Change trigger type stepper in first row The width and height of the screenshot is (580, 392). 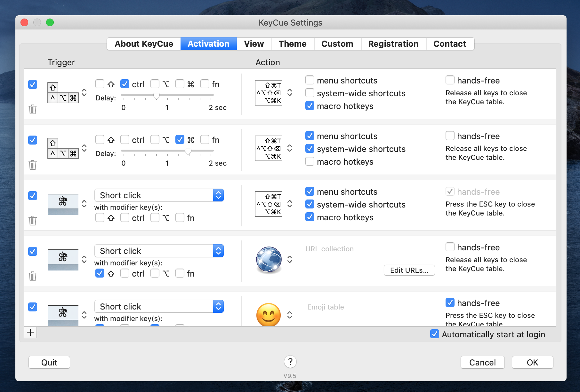point(84,92)
